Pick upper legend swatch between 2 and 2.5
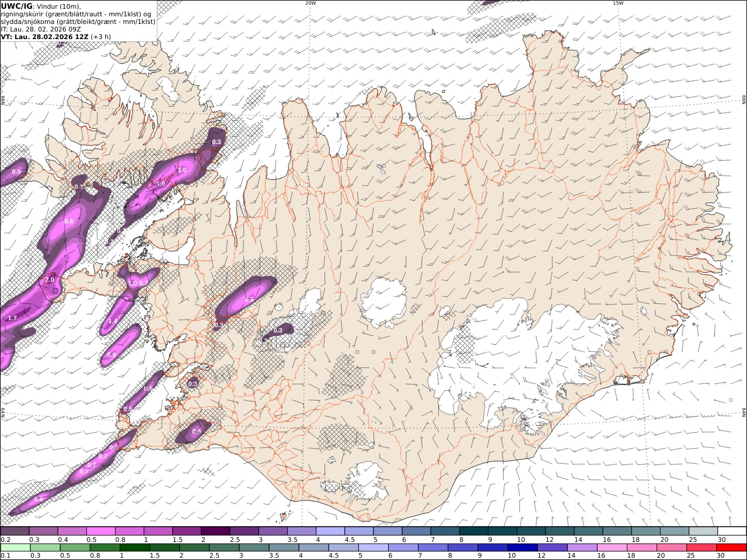 click(x=215, y=531)
